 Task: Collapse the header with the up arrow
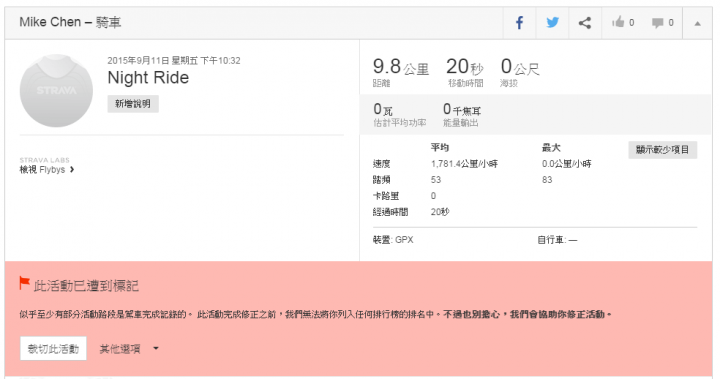click(698, 23)
